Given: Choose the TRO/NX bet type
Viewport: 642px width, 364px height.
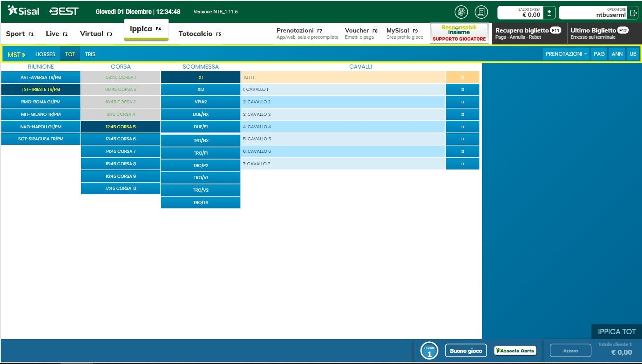Looking at the screenshot, I should point(200,141).
